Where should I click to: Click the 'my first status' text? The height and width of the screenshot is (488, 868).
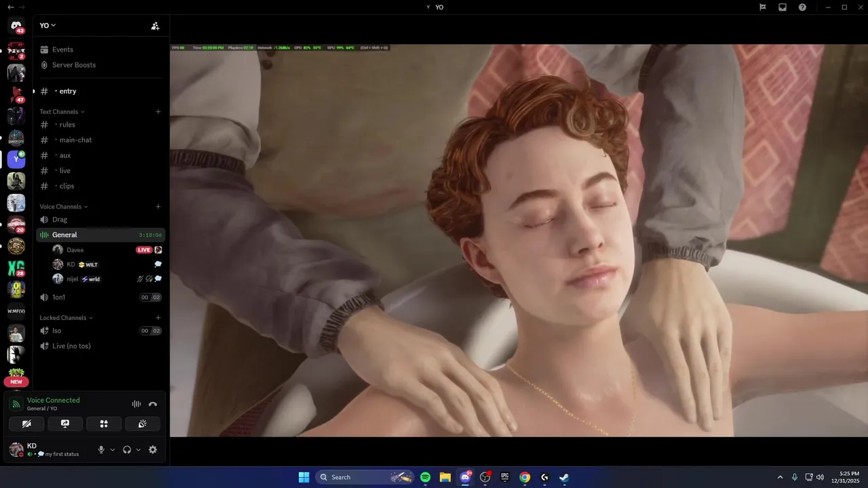[62, 454]
